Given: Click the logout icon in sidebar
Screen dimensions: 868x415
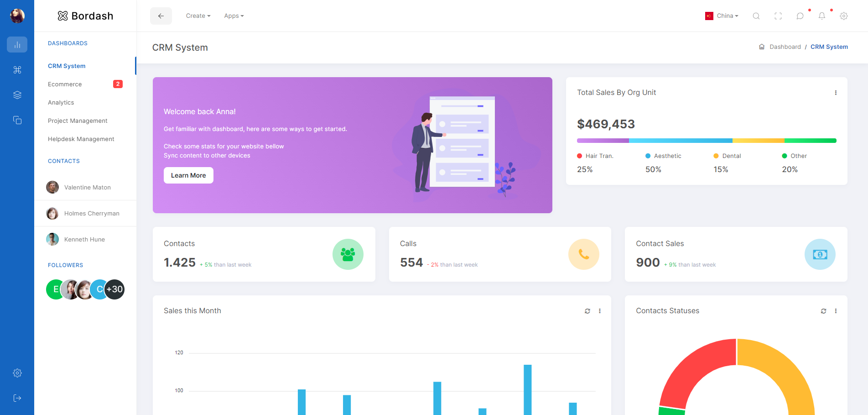Looking at the screenshot, I should click(x=17, y=398).
